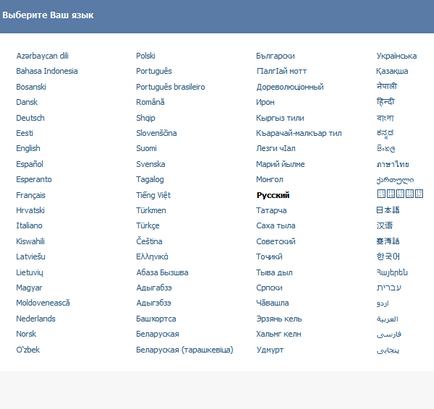Click the bold Русский option
This screenshot has width=434, height=409.
[x=273, y=195]
